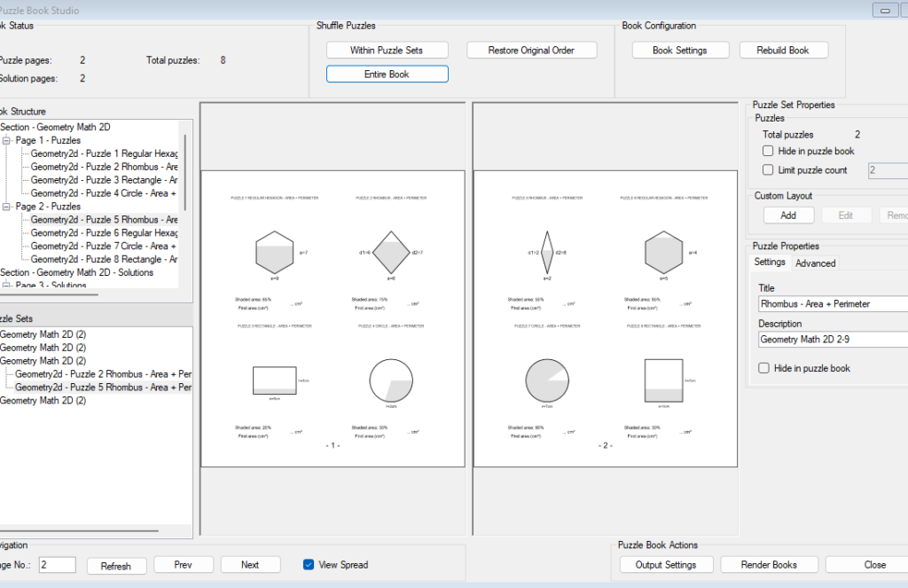Select Puzzle 1 Regular Hexagon tree item
Screen dimensions: 908x588
click(105, 154)
